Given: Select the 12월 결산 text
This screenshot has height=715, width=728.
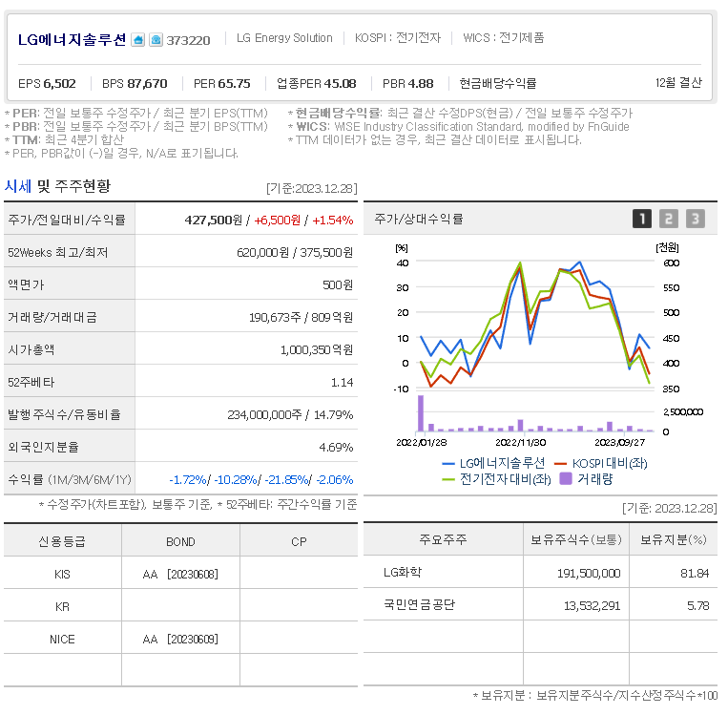Looking at the screenshot, I should [x=678, y=83].
